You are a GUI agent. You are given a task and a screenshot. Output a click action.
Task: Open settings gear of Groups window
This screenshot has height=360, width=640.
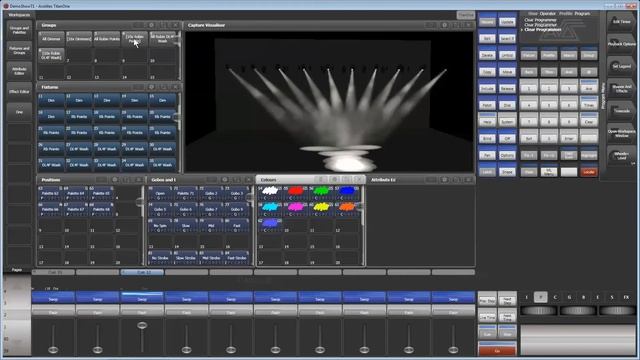point(151,25)
